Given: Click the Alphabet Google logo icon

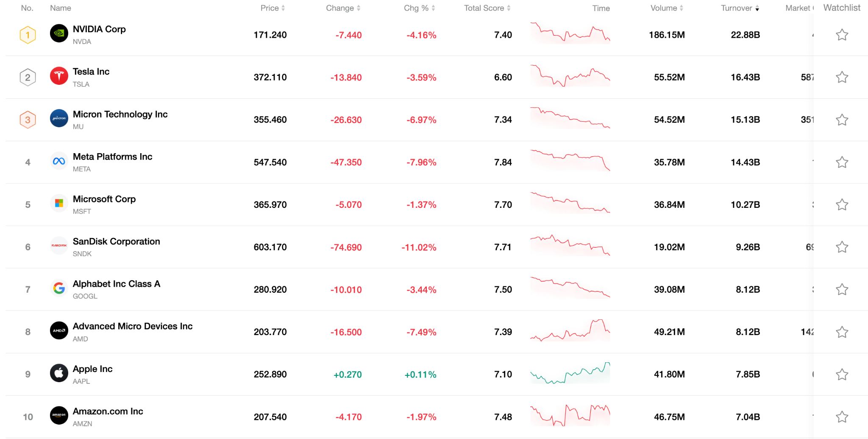Looking at the screenshot, I should pyautogui.click(x=59, y=288).
